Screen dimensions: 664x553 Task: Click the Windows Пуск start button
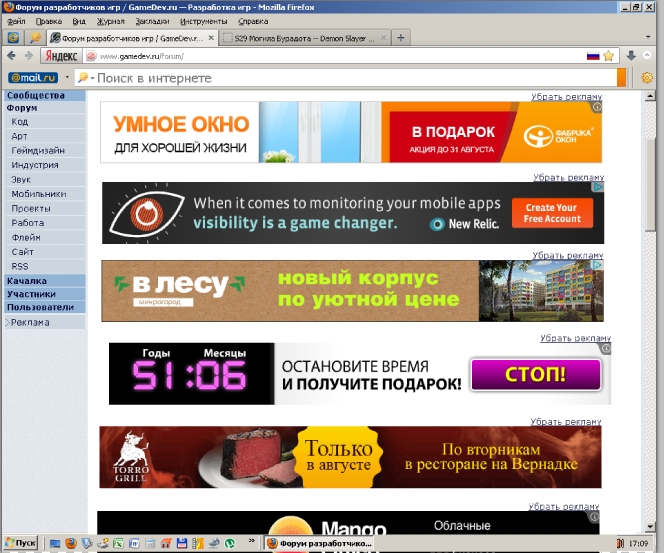coord(21,542)
